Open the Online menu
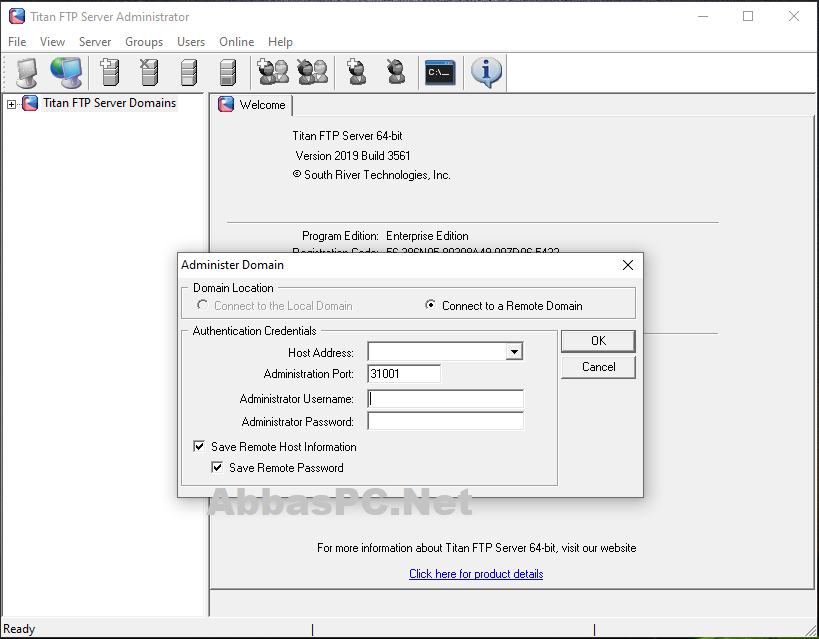Image resolution: width=819 pixels, height=639 pixels. 236,42
